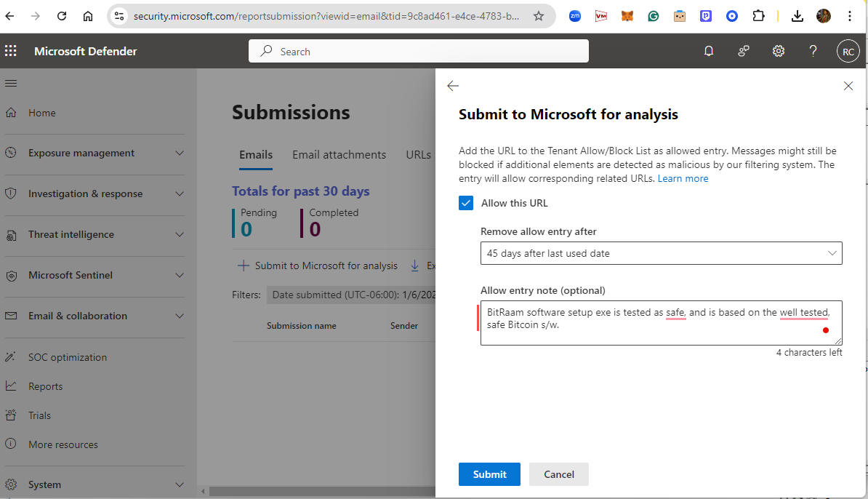Click the browser back arrow
Viewport: 868px width, 499px height.
pyautogui.click(x=10, y=16)
